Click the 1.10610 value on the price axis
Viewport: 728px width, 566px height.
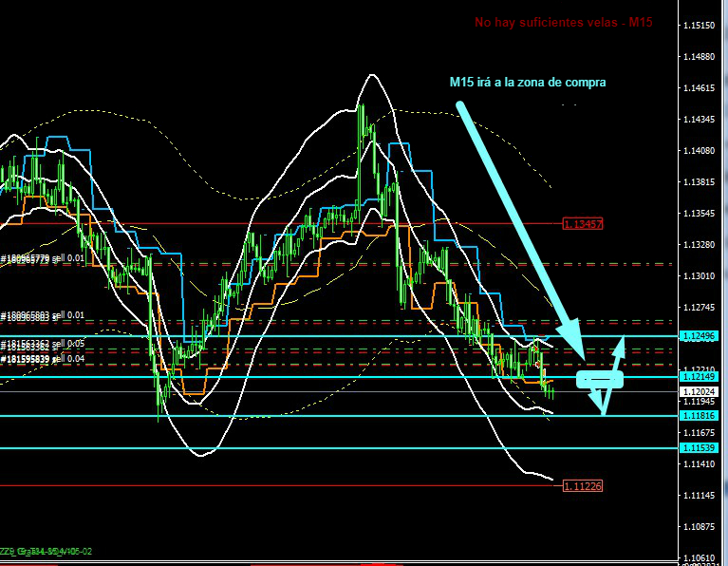(x=700, y=557)
